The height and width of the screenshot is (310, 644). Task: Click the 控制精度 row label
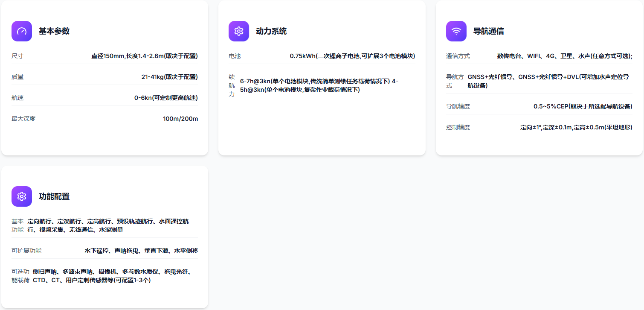click(458, 127)
